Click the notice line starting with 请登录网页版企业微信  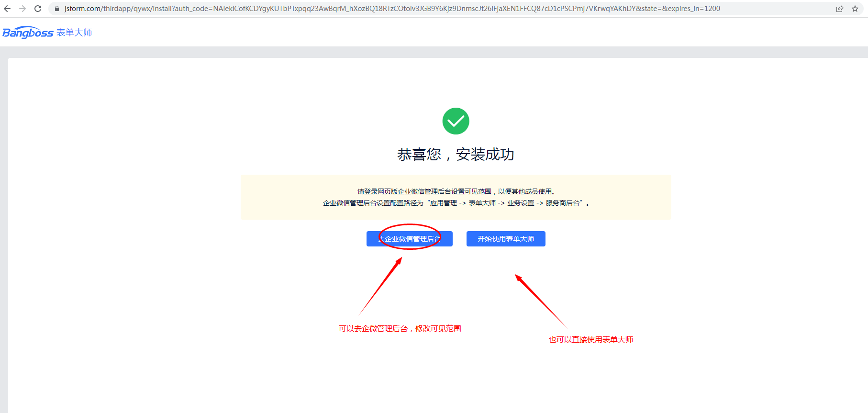coord(456,191)
